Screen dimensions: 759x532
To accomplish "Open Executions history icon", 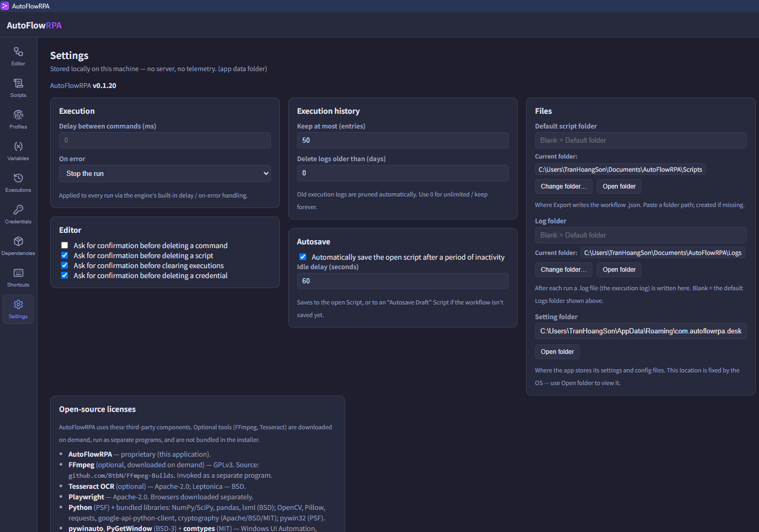I will (18, 178).
